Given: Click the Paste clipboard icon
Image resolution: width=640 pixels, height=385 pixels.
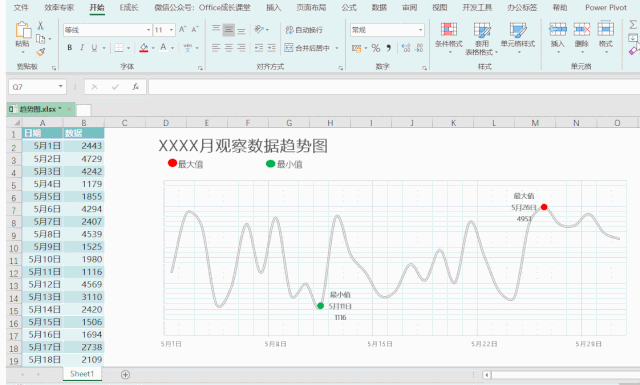Looking at the screenshot, I should (x=23, y=31).
